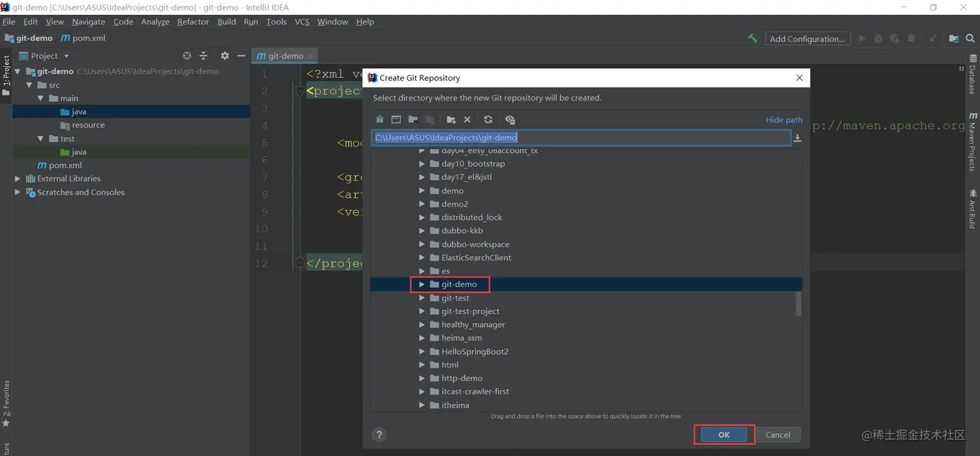Click collapse-all icon in Project panel
This screenshot has width=980, height=456.
tap(204, 56)
